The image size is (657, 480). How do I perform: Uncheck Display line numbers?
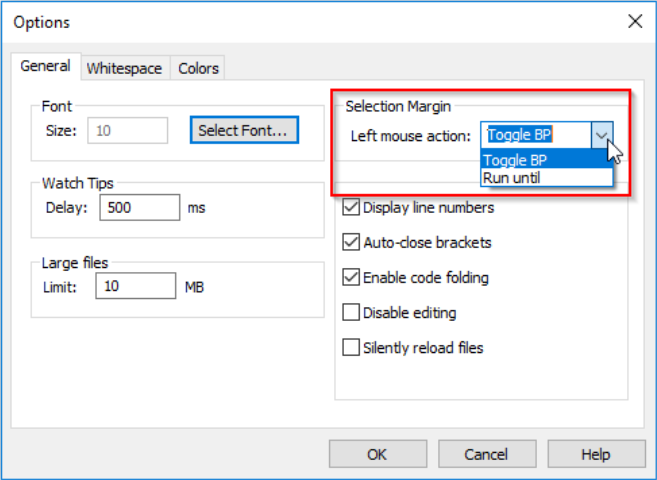click(351, 208)
